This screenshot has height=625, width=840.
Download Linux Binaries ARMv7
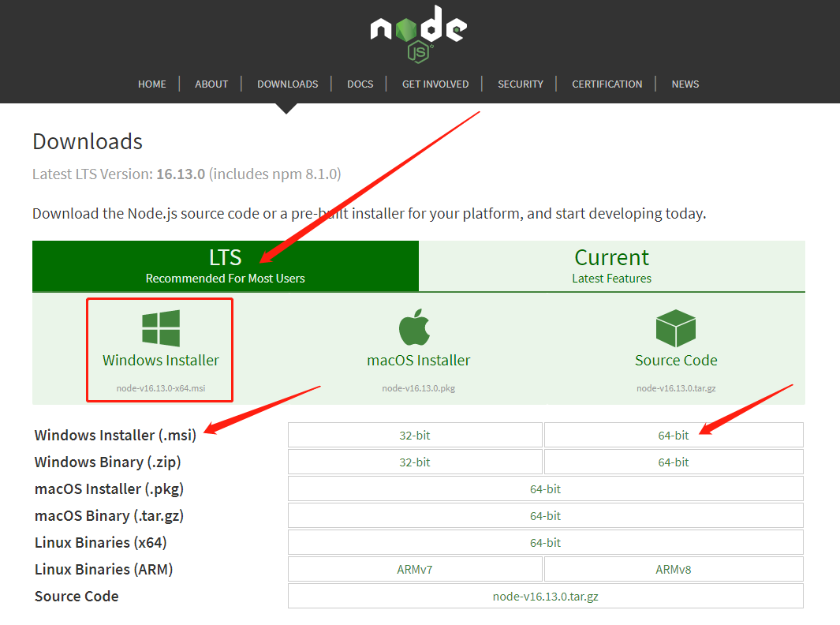tap(415, 569)
